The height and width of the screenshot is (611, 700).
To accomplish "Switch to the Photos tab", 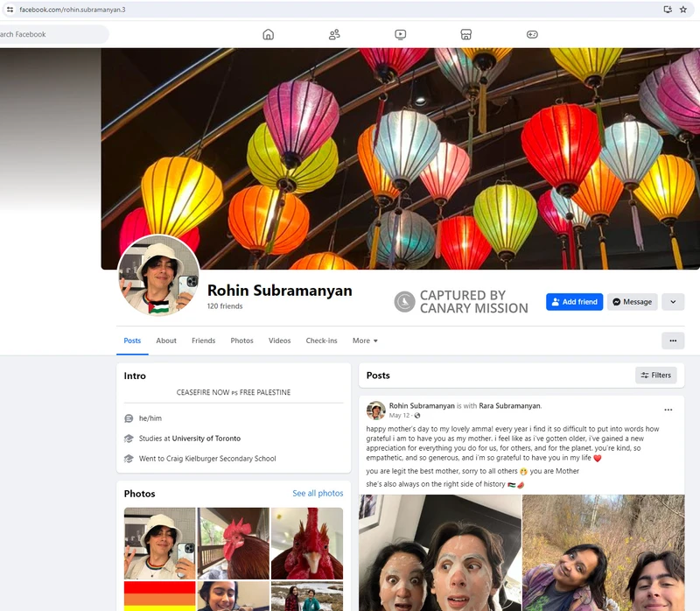I will (242, 341).
